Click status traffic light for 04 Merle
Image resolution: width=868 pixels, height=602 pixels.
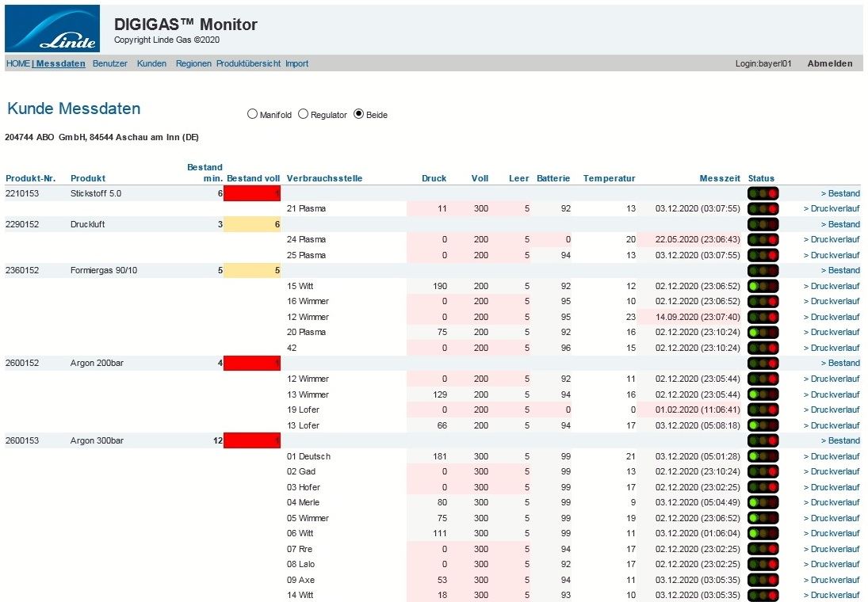coord(763,502)
